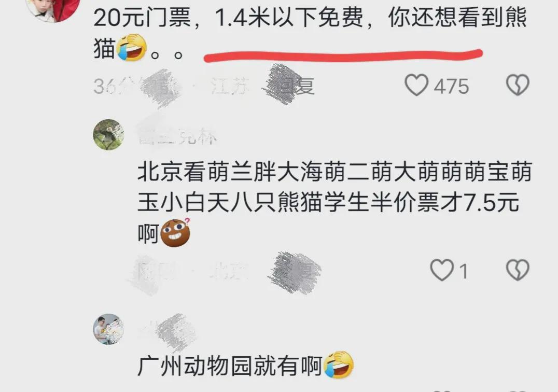Tap the 475 like count number
The width and height of the screenshot is (558, 392).
(451, 87)
